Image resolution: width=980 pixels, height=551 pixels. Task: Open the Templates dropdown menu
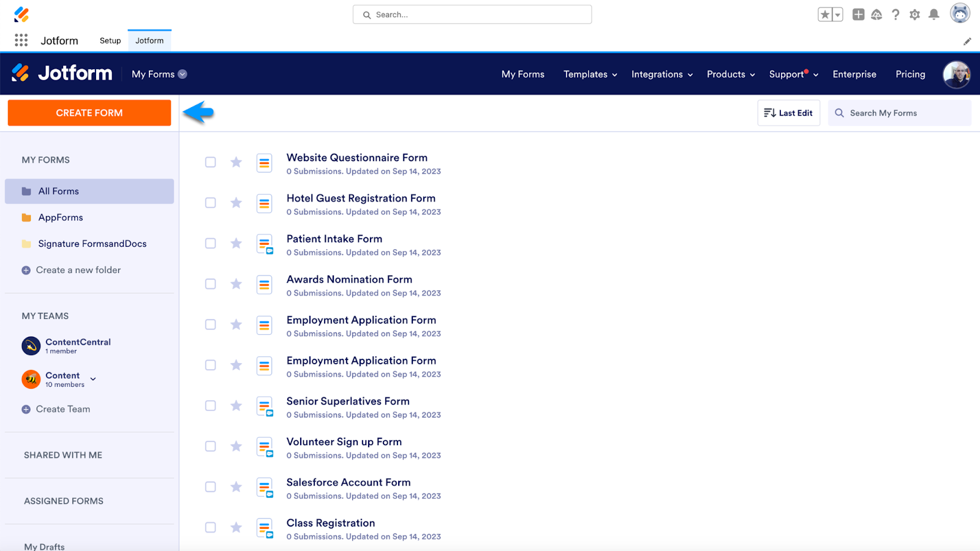coord(590,74)
